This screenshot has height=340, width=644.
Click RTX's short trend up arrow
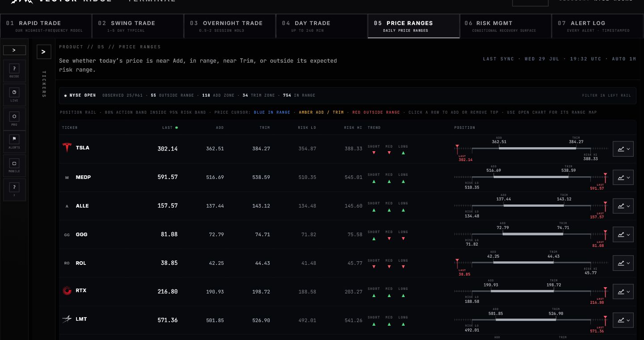pos(374,296)
